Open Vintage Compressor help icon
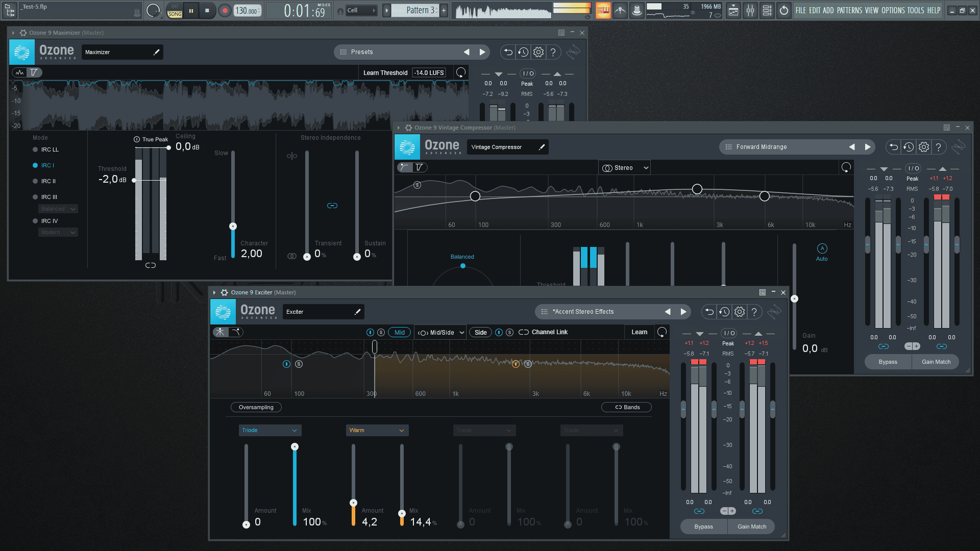Image resolution: width=980 pixels, height=551 pixels. [x=939, y=147]
